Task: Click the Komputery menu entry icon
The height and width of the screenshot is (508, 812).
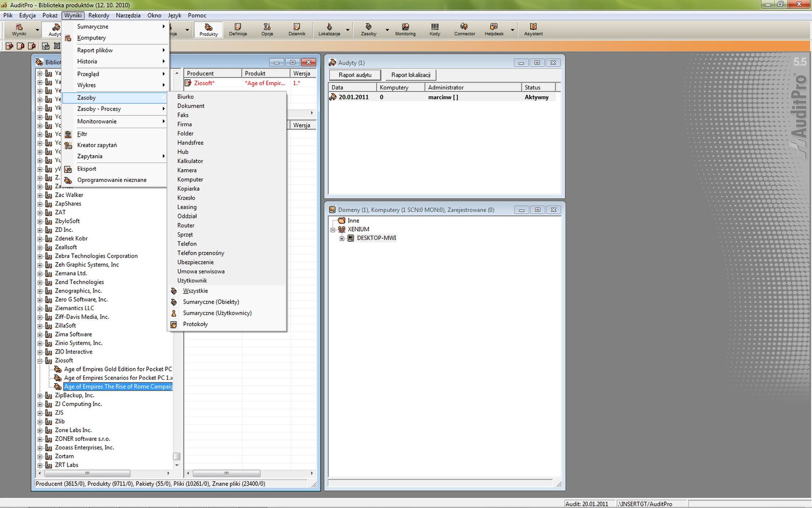Action: [68, 38]
